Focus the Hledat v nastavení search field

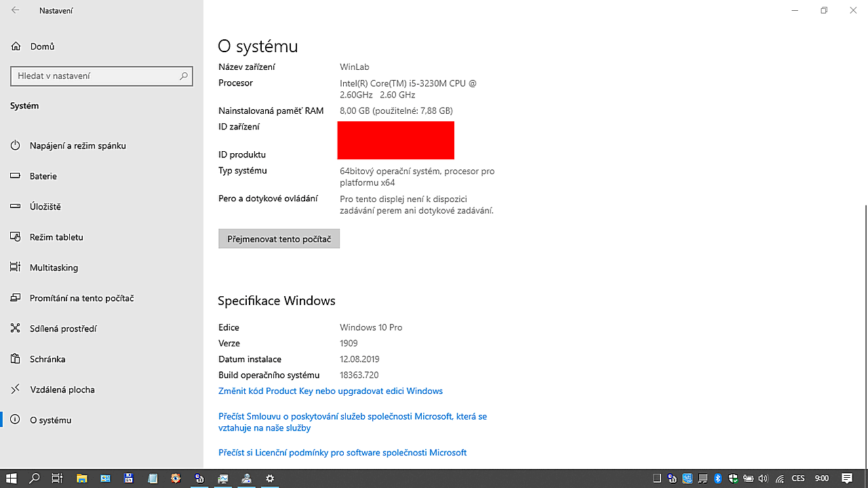(95, 76)
